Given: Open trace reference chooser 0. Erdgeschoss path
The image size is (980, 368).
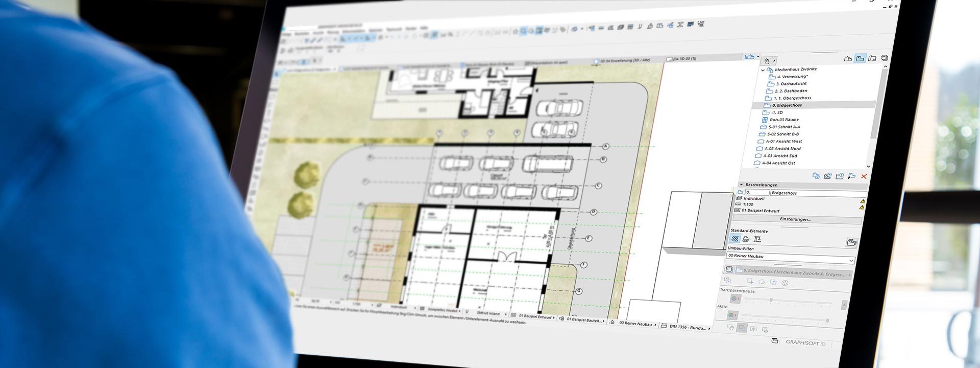Looking at the screenshot, I should (x=794, y=273).
